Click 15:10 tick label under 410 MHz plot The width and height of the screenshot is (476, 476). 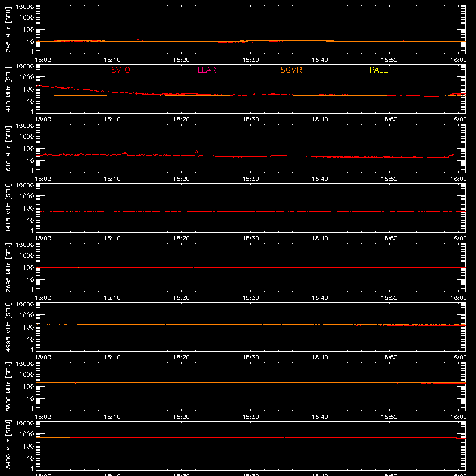112,120
